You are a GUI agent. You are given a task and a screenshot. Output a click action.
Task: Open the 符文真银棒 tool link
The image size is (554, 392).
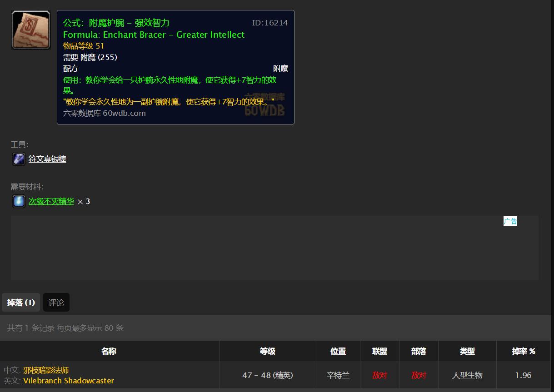coord(47,159)
